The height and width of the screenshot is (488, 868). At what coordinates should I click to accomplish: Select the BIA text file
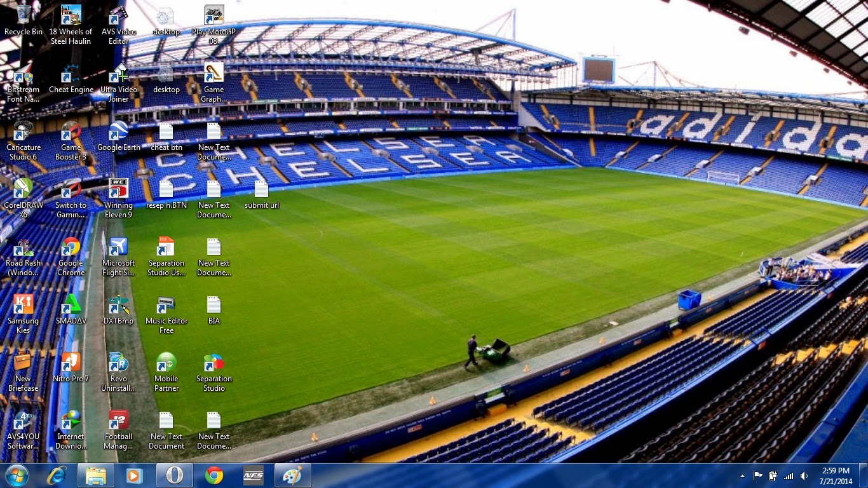(214, 309)
